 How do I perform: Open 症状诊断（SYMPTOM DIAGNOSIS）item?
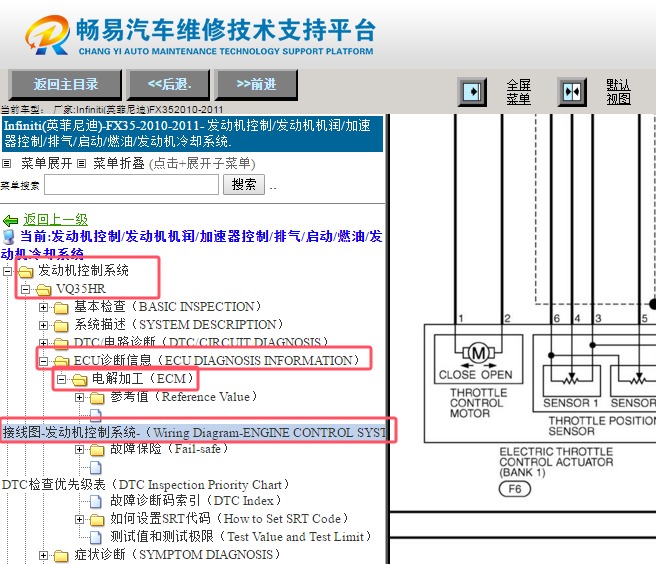click(178, 555)
